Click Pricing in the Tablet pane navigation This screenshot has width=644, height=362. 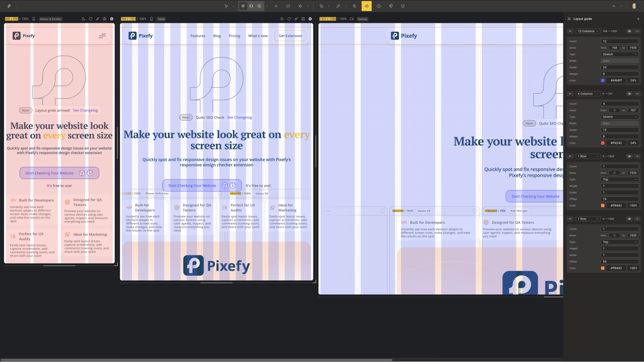(x=234, y=36)
